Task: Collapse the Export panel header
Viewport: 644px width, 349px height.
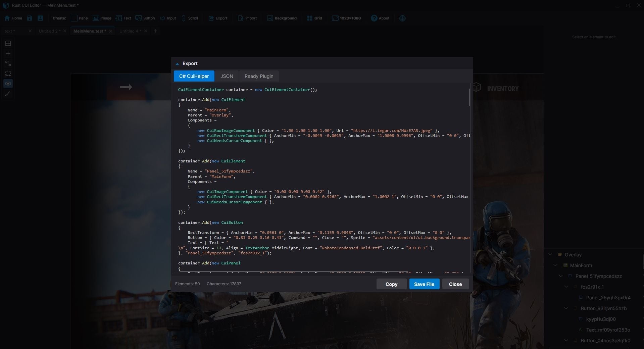Action: point(177,63)
